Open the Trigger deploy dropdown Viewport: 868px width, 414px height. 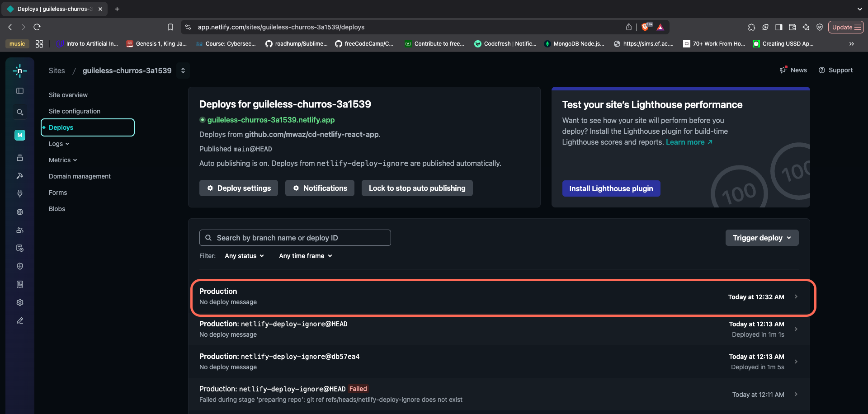click(x=762, y=238)
